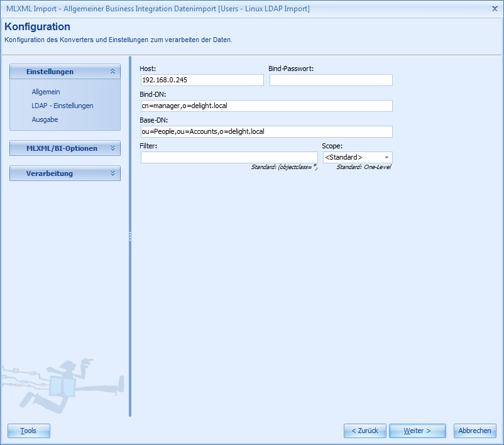Select the Base-DN text field
Viewport: 504px width, 445px height.
[266, 131]
